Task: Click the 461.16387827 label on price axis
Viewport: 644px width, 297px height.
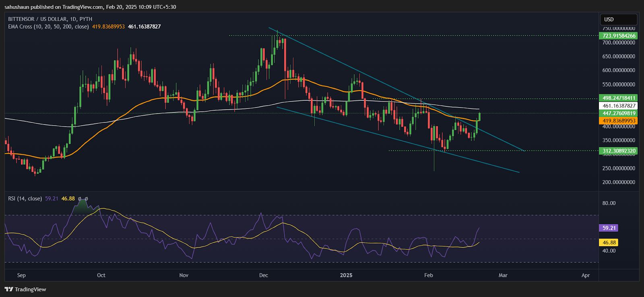Action: tap(619, 106)
